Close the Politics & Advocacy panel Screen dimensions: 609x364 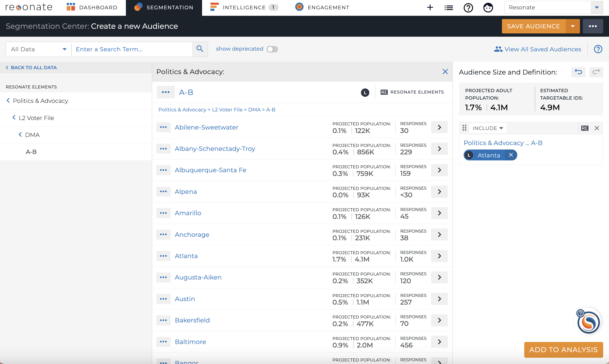tap(445, 72)
